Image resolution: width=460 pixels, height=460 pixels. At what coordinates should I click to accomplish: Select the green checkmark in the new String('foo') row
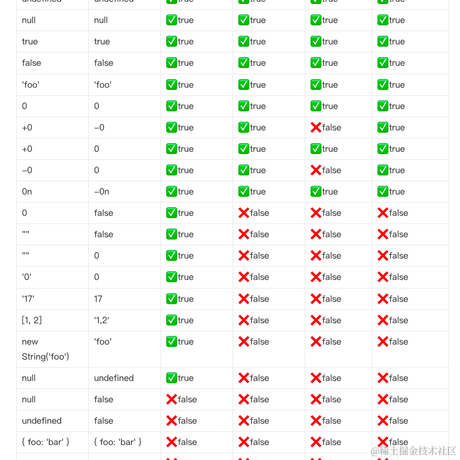[171, 341]
